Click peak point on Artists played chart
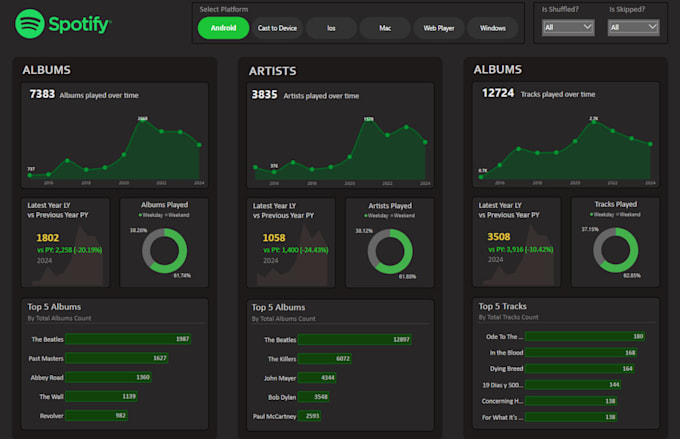The height and width of the screenshot is (439, 680). 369,121
